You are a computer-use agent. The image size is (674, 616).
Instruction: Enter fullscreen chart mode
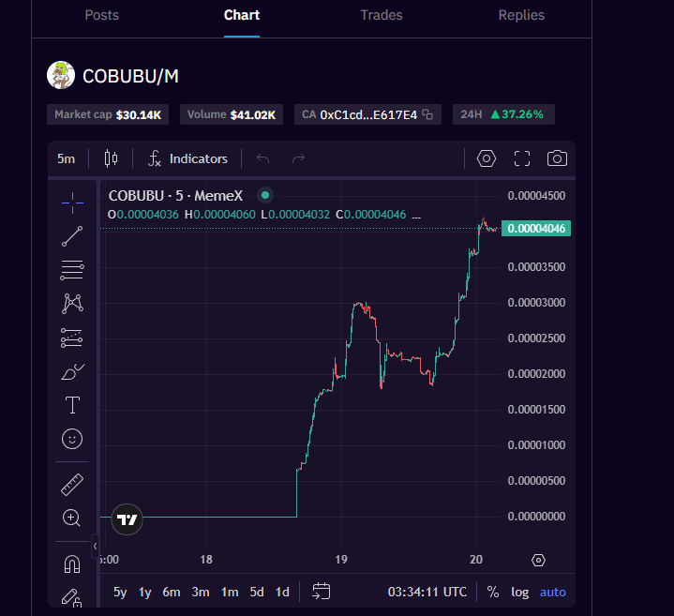click(x=522, y=158)
